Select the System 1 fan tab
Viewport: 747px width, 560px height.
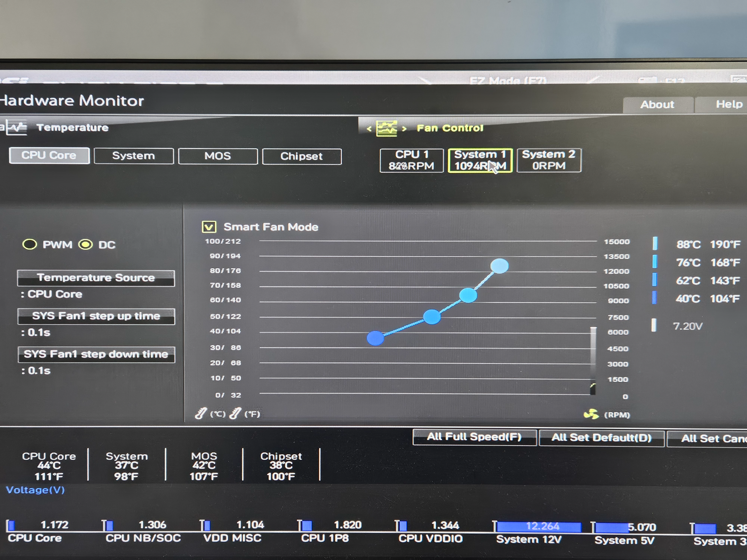click(x=480, y=160)
